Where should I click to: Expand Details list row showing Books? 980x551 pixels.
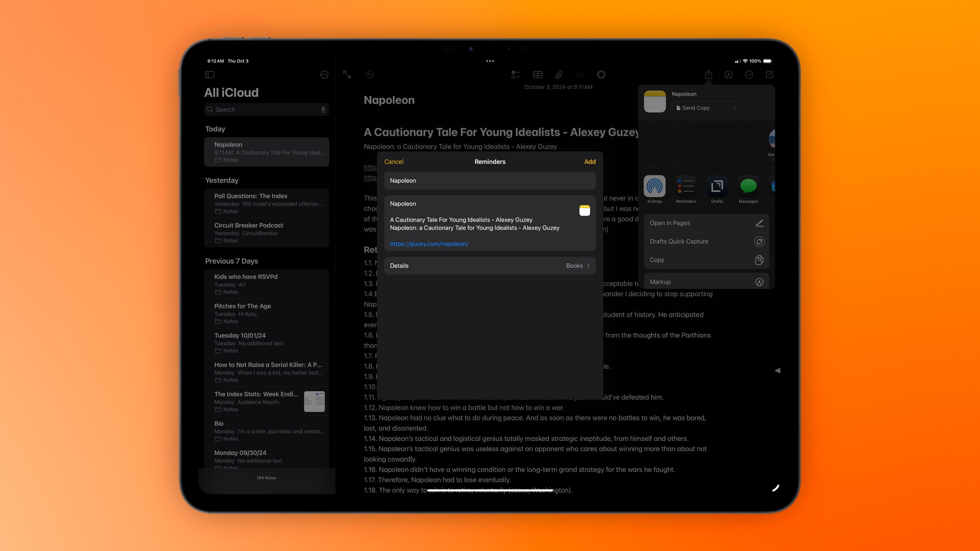(x=490, y=266)
